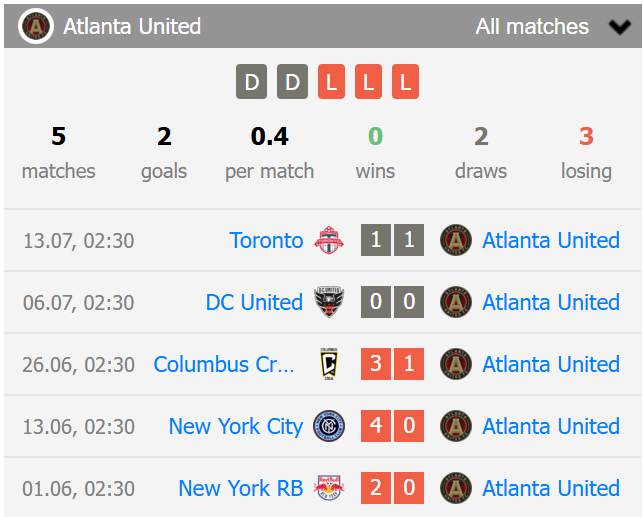This screenshot has height=517, width=643.
Task: Click the New York City crest icon
Action: coord(328,426)
